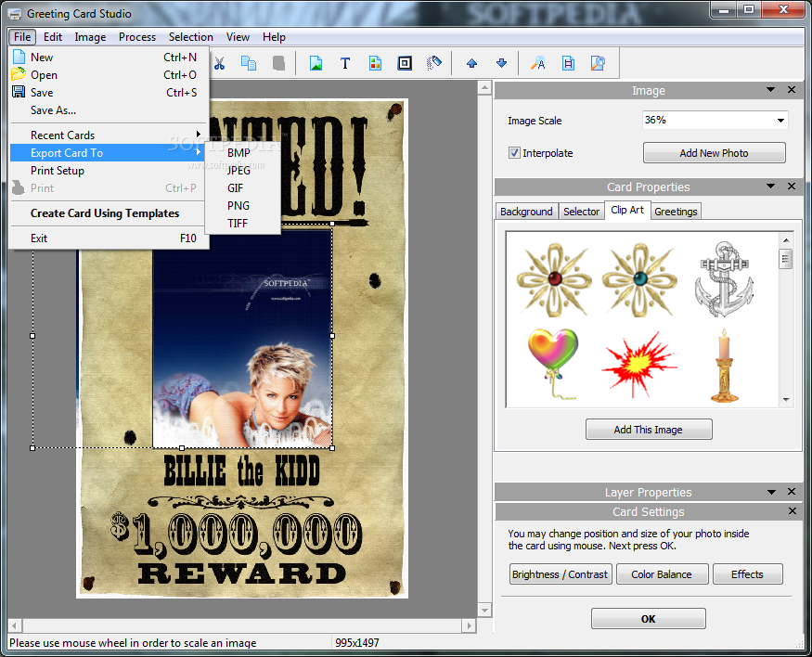Export card as JPEG
Image resolution: width=812 pixels, height=657 pixels.
[x=242, y=171]
